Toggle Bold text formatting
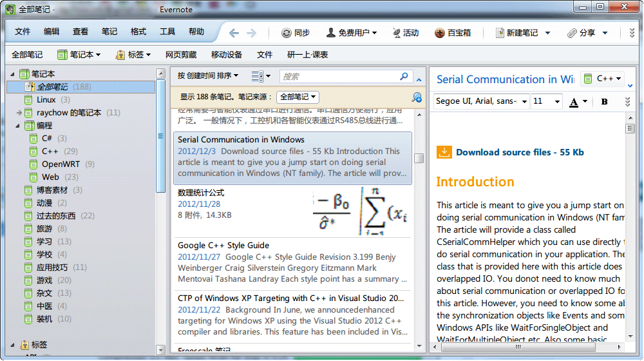The height and width of the screenshot is (361, 644). pyautogui.click(x=604, y=101)
